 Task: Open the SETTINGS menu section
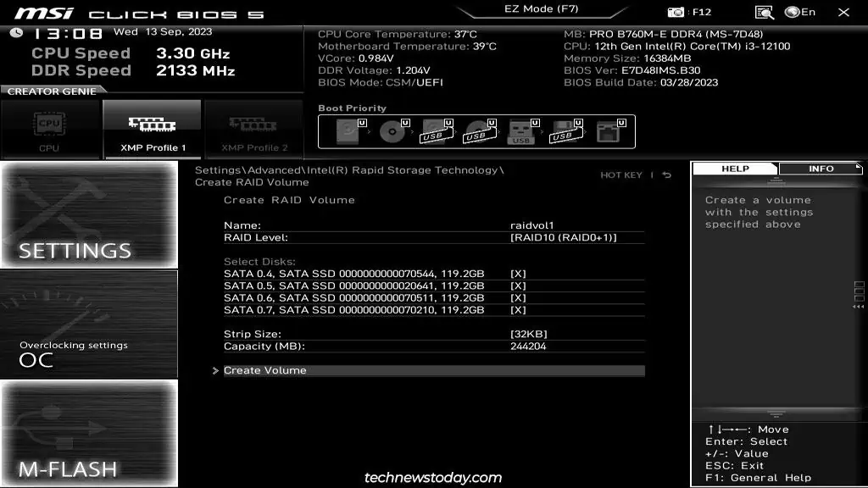(89, 215)
